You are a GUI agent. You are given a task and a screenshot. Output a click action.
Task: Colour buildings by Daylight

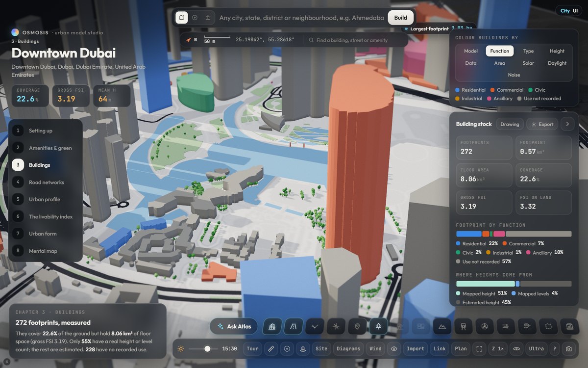(557, 63)
